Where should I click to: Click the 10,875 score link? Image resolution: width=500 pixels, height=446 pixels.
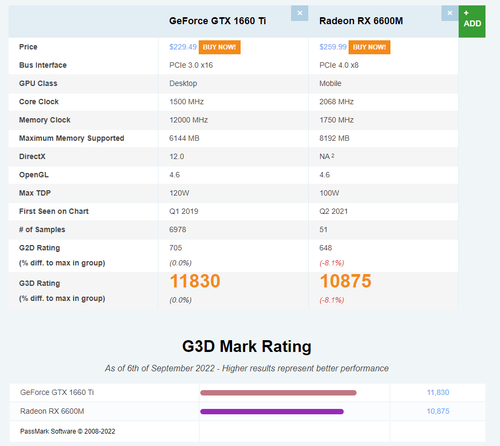438,411
